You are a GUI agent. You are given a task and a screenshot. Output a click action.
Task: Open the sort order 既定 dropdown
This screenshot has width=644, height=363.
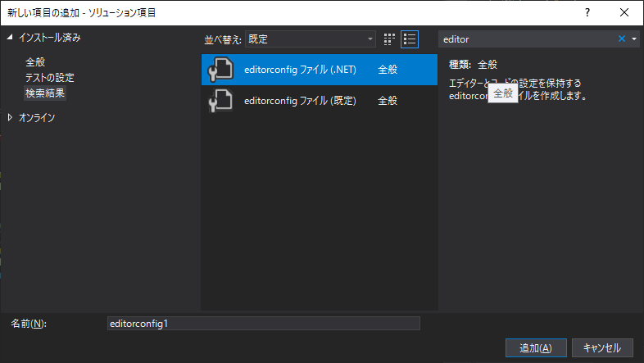[310, 39]
